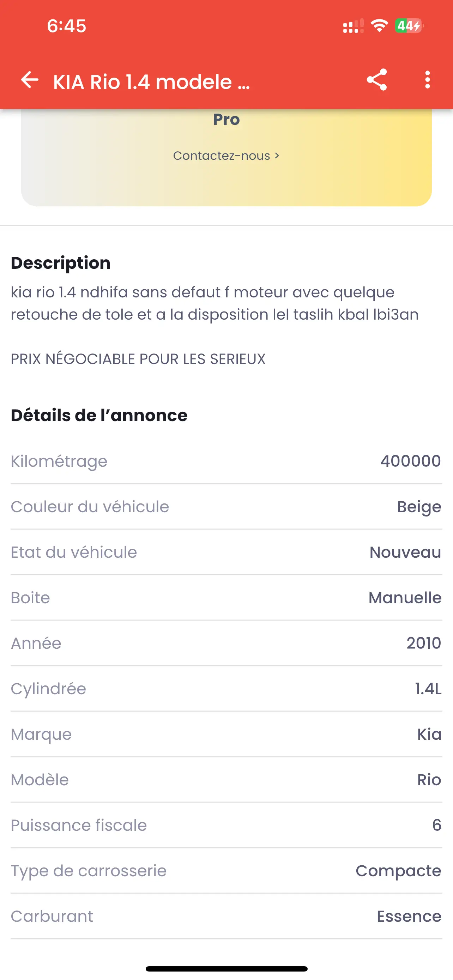Tap the Etat du véhicule Nouveau row
This screenshot has width=453, height=980.
226,552
